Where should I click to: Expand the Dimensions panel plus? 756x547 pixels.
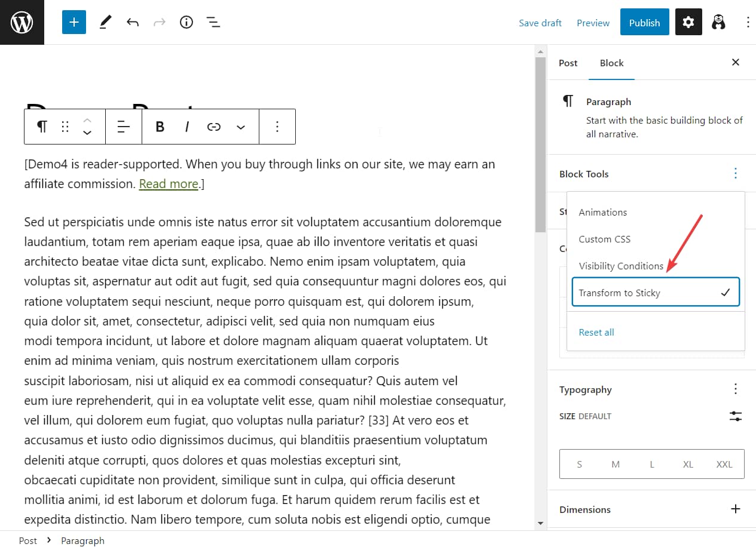736,509
